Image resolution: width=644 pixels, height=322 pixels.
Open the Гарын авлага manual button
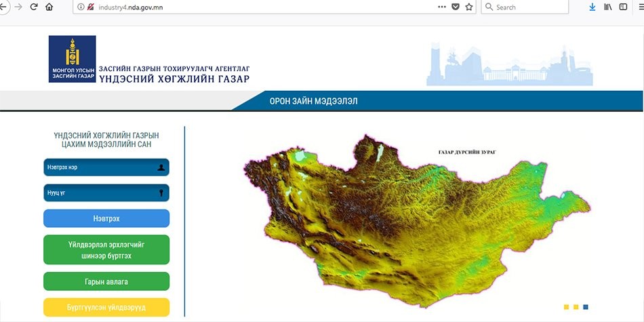(x=106, y=281)
